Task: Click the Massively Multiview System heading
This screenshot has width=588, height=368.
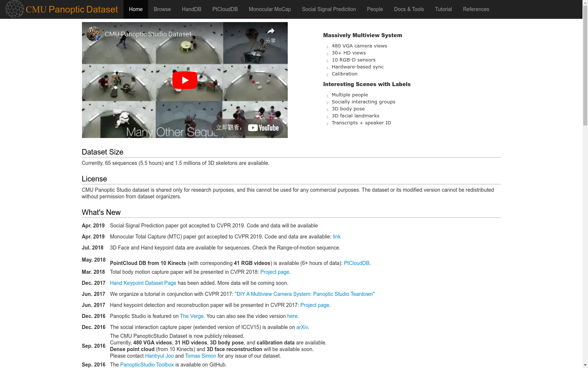Action: [362, 35]
